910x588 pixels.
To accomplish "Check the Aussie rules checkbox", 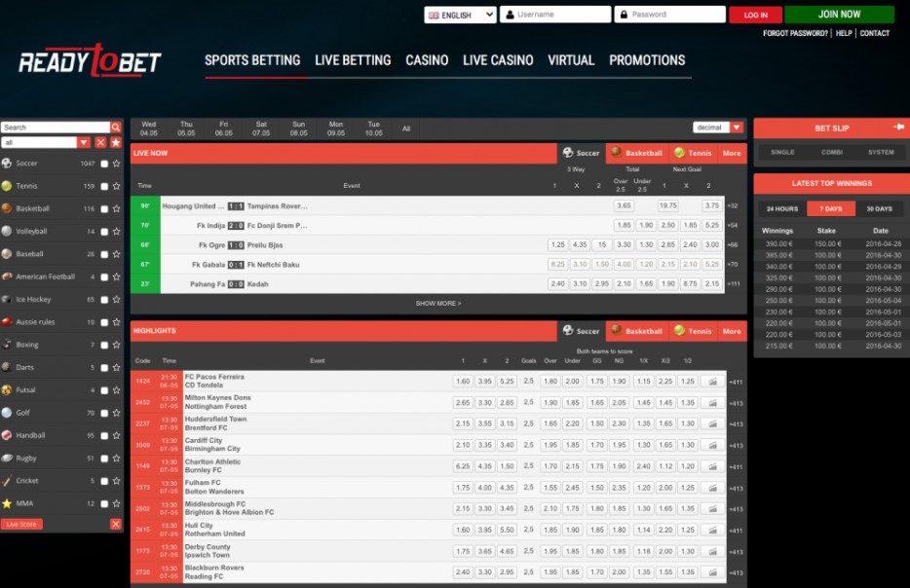I will click(104, 322).
